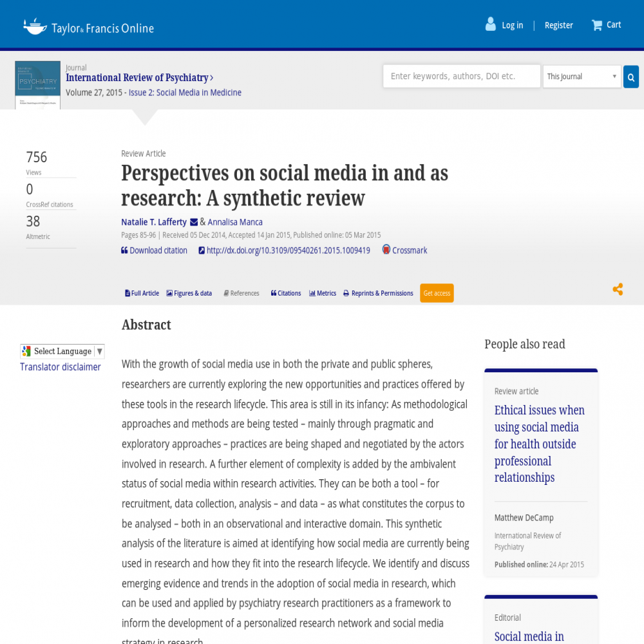Click the quote icon beside Download citation
Image resolution: width=644 pixels, height=644 pixels.
[124, 250]
